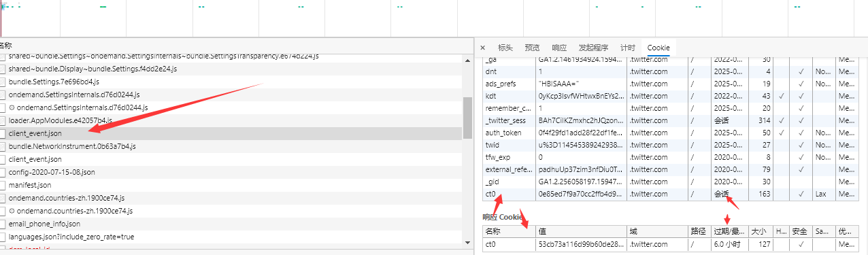Switch to the 预览 tab
Screen dimensions: 868x255
(532, 48)
